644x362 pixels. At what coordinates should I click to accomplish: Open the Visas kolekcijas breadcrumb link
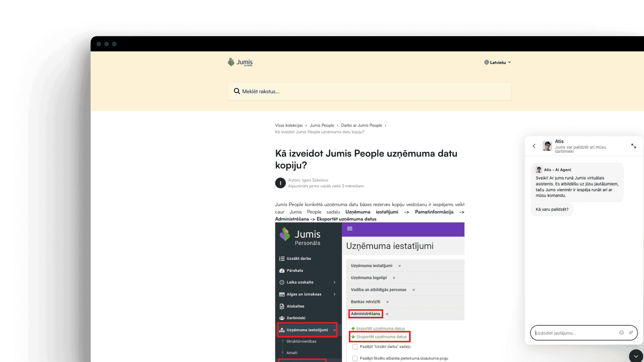tap(289, 125)
